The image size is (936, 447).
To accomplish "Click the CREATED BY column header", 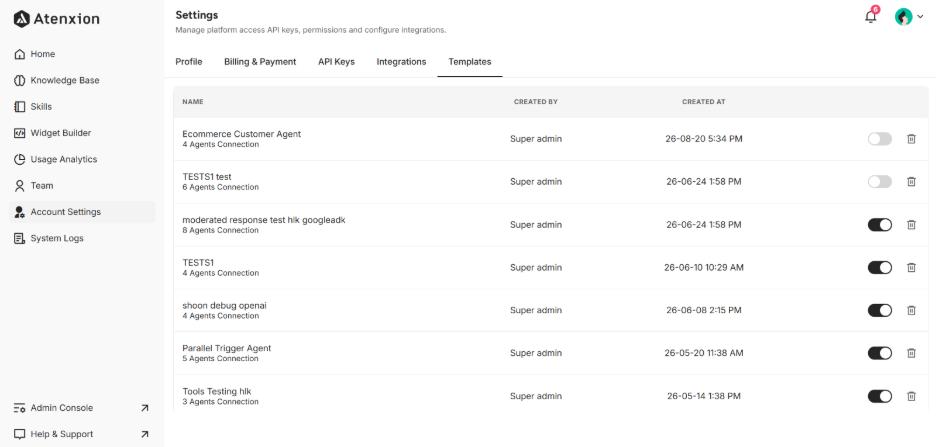I will [535, 101].
